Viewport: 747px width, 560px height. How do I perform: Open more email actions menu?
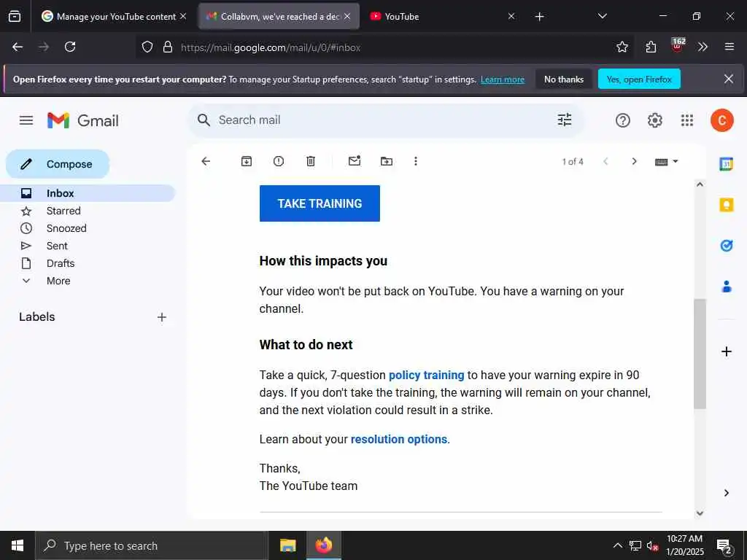pyautogui.click(x=415, y=161)
